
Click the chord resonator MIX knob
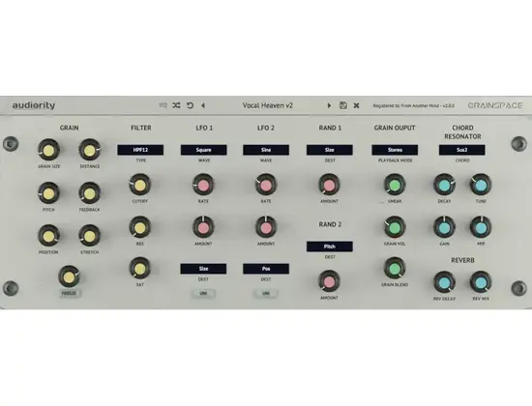coord(481,227)
